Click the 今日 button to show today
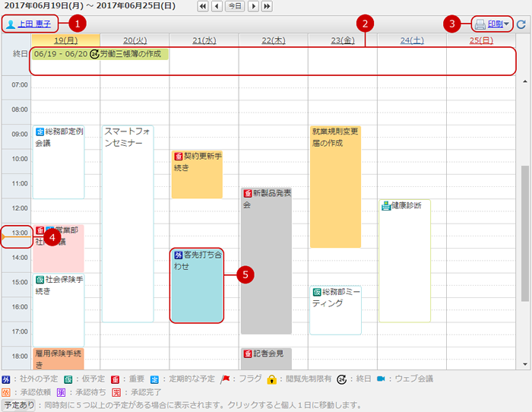This screenshot has width=532, height=412. (236, 6)
